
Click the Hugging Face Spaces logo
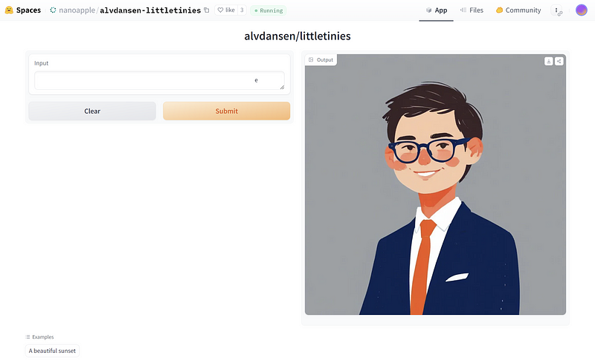click(x=9, y=10)
